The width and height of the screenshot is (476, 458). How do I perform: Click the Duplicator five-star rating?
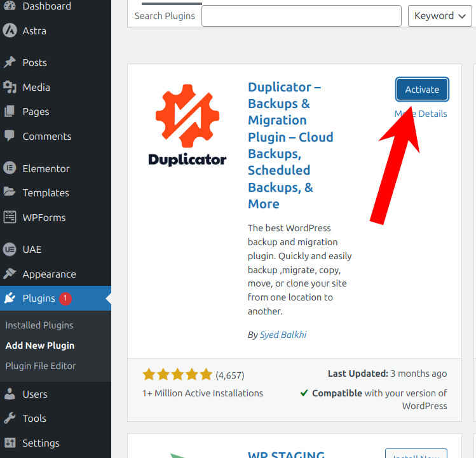pos(177,375)
